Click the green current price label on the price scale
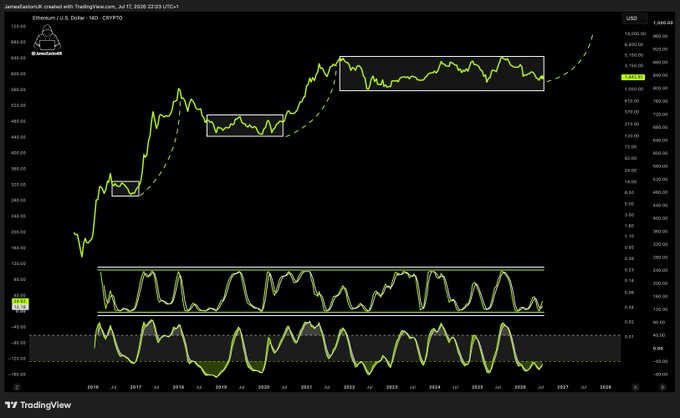Screen dimensions: 680x418 coord(633,77)
